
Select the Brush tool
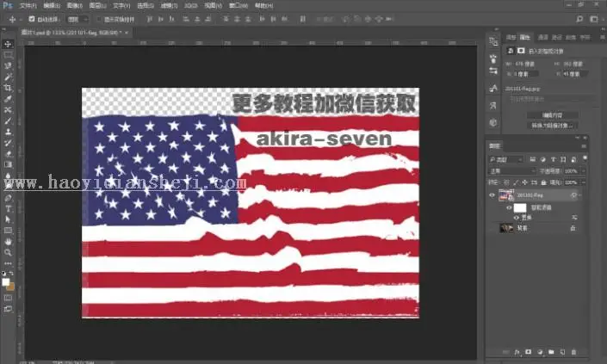point(8,121)
